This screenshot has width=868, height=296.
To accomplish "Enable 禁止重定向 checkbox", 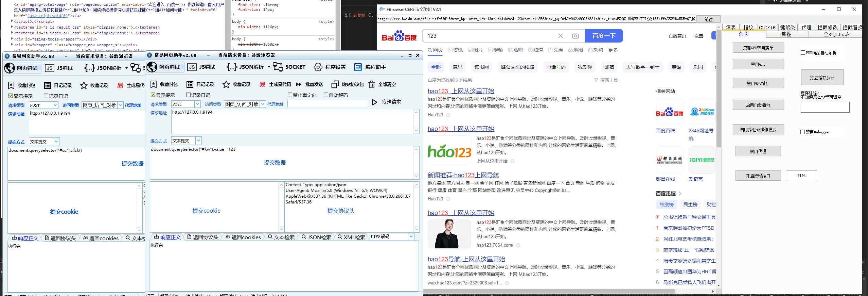I will tap(290, 95).
